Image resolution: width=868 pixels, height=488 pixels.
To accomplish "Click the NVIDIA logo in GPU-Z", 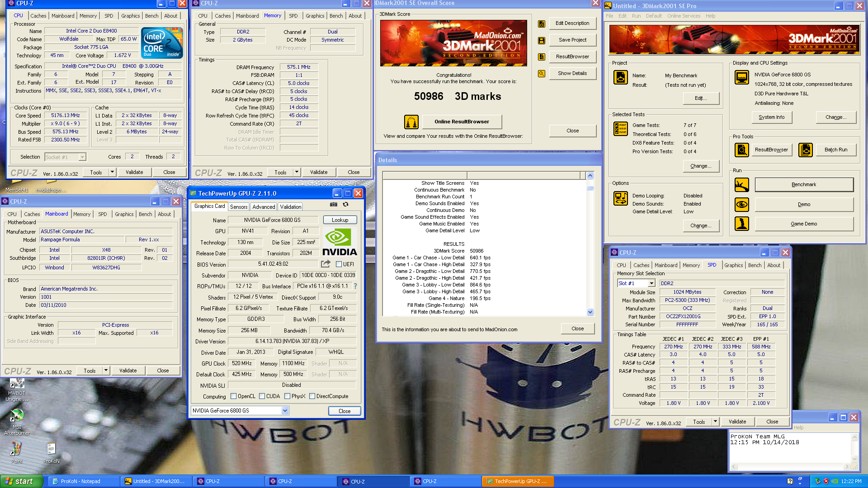I will coord(340,243).
